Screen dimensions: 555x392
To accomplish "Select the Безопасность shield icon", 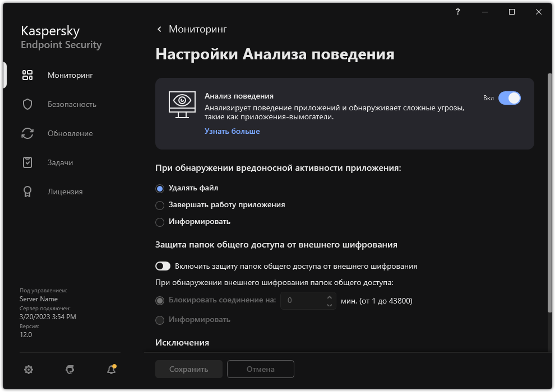I will click(x=27, y=104).
